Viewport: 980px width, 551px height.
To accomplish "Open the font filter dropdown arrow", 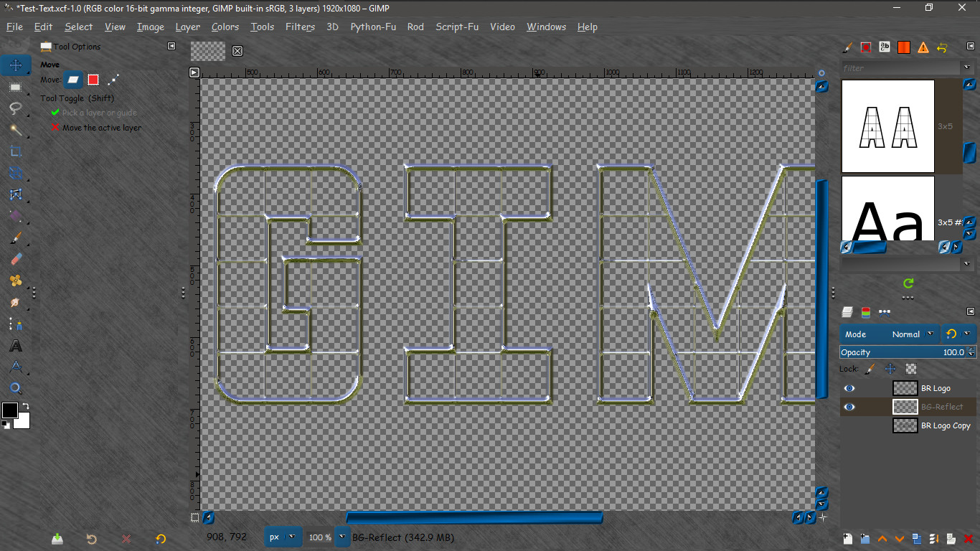I will click(966, 68).
